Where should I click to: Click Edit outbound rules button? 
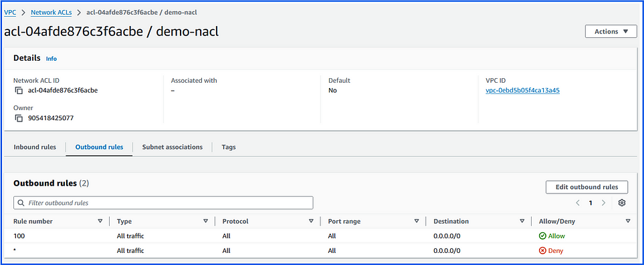pyautogui.click(x=586, y=187)
